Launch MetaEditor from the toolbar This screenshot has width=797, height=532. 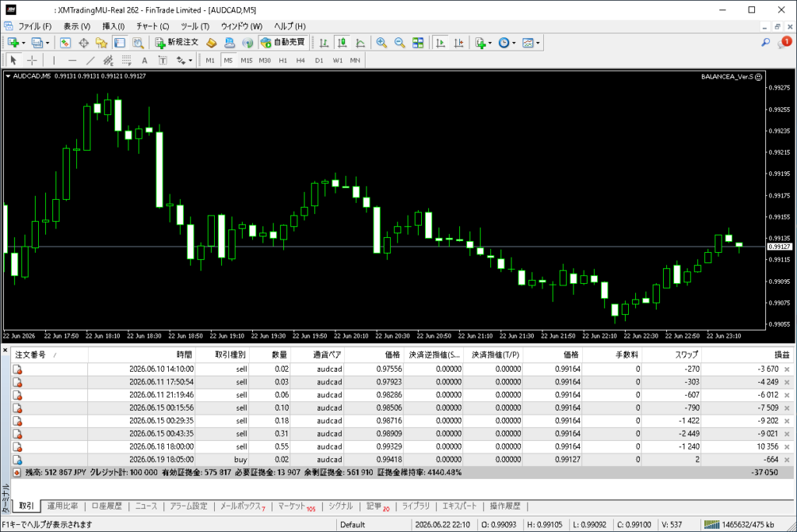coord(212,43)
